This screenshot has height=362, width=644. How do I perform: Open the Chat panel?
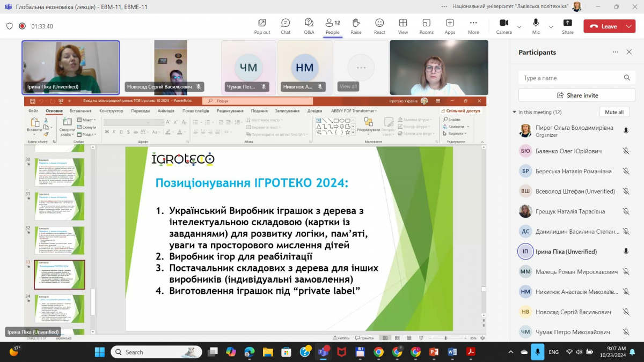286,26
